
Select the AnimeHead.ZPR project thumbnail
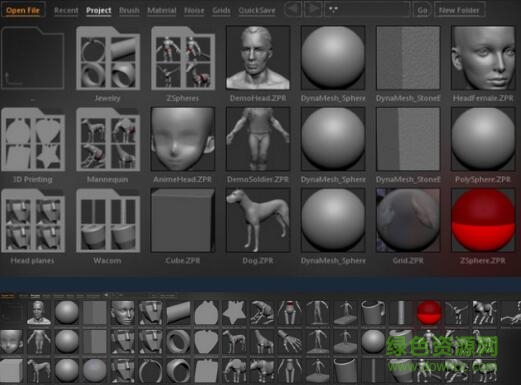point(183,139)
